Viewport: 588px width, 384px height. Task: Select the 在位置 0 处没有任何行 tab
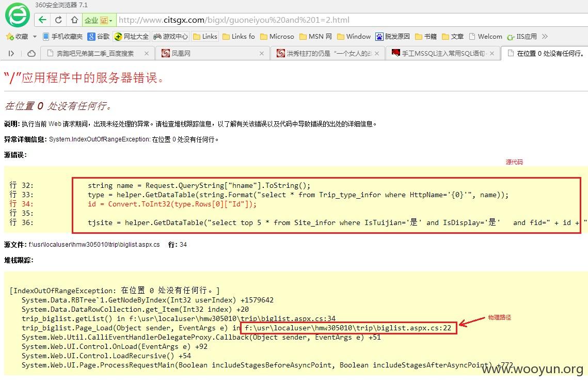(545, 54)
